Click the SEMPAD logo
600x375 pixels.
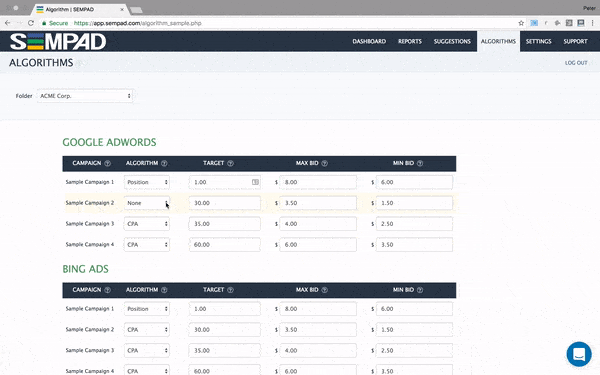point(58,41)
